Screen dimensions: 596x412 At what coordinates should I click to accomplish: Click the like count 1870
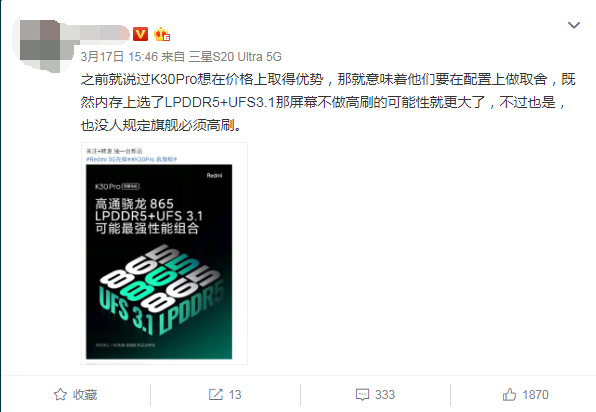point(535,395)
